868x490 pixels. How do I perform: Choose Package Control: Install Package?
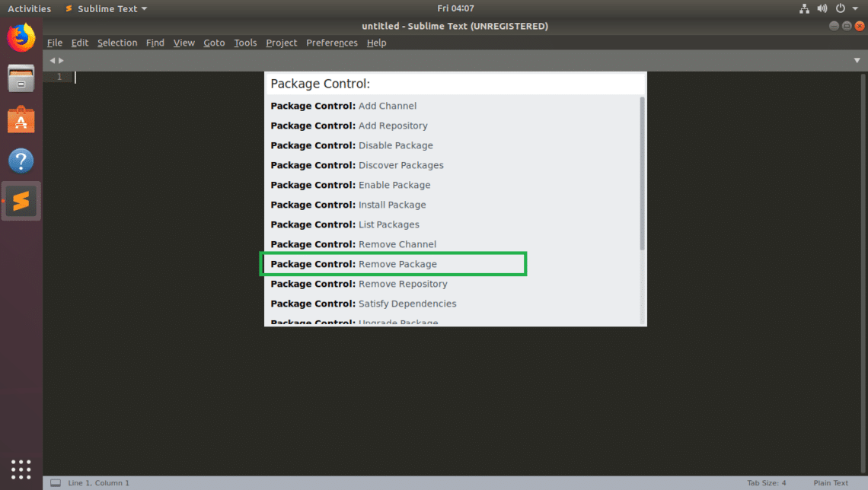click(393, 205)
